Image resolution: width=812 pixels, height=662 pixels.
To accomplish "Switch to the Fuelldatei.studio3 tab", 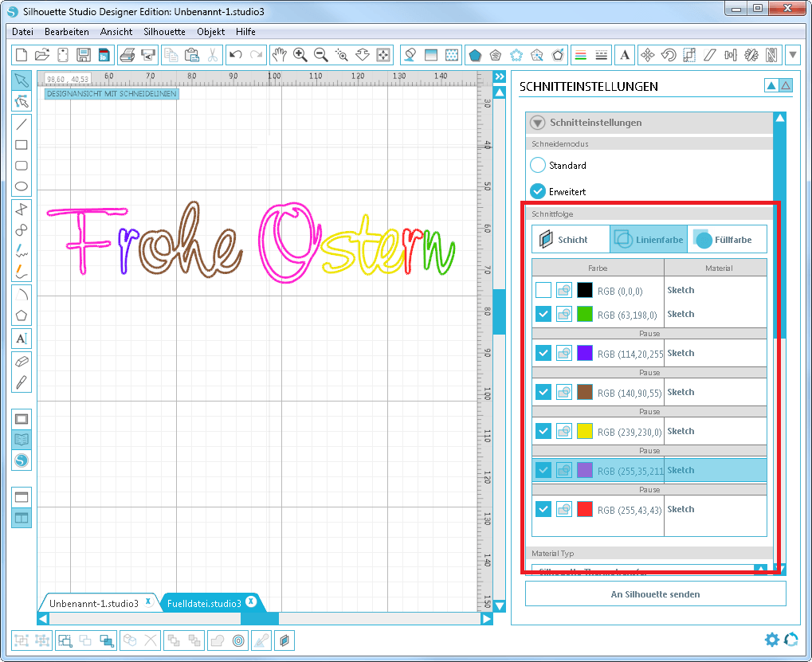I will (x=204, y=603).
